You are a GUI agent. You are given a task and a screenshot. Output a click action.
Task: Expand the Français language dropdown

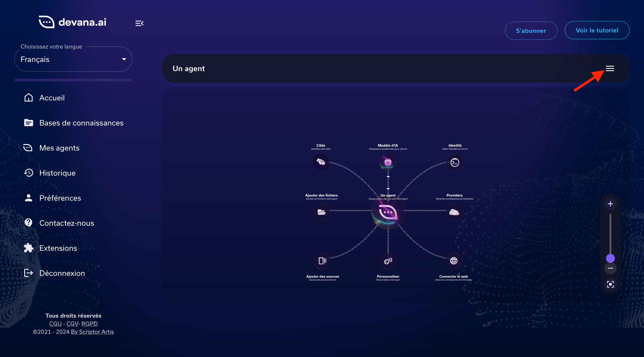tap(73, 59)
